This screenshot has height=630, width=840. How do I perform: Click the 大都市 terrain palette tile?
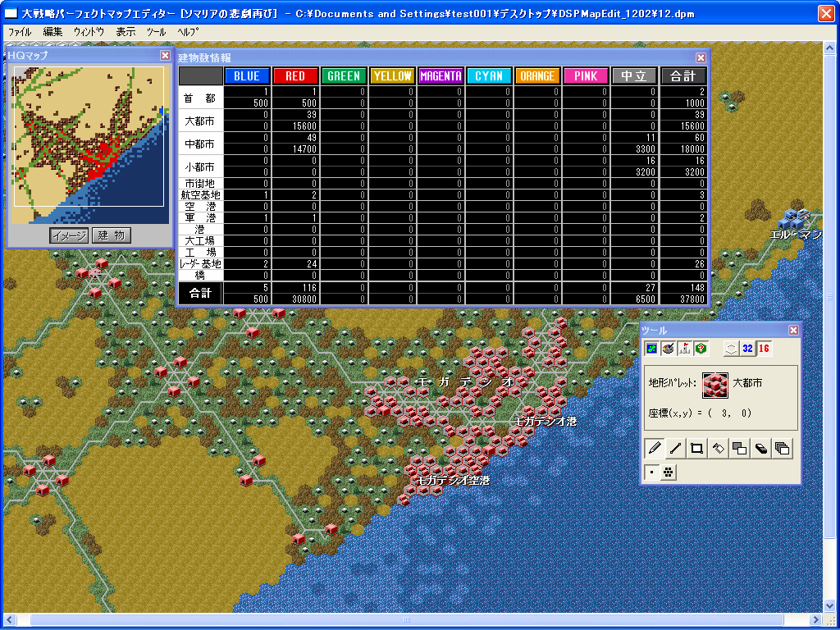click(714, 383)
